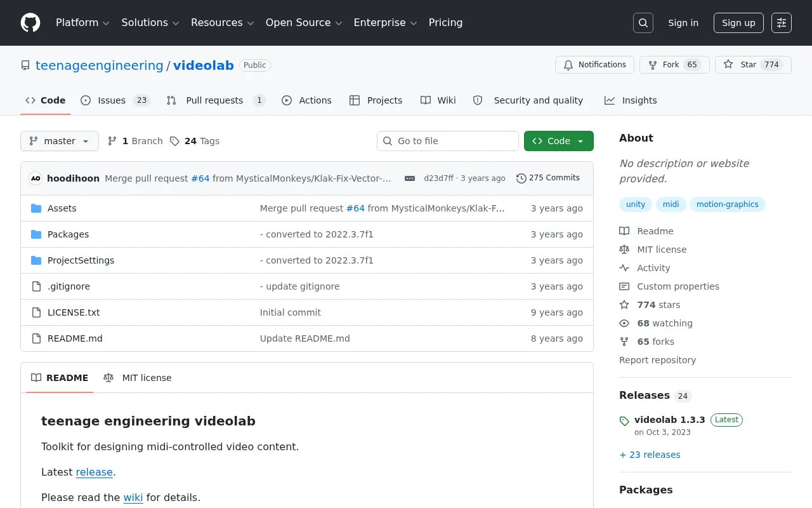Image resolution: width=812 pixels, height=508 pixels.
Task: Open Security and quality tab
Action: point(528,100)
